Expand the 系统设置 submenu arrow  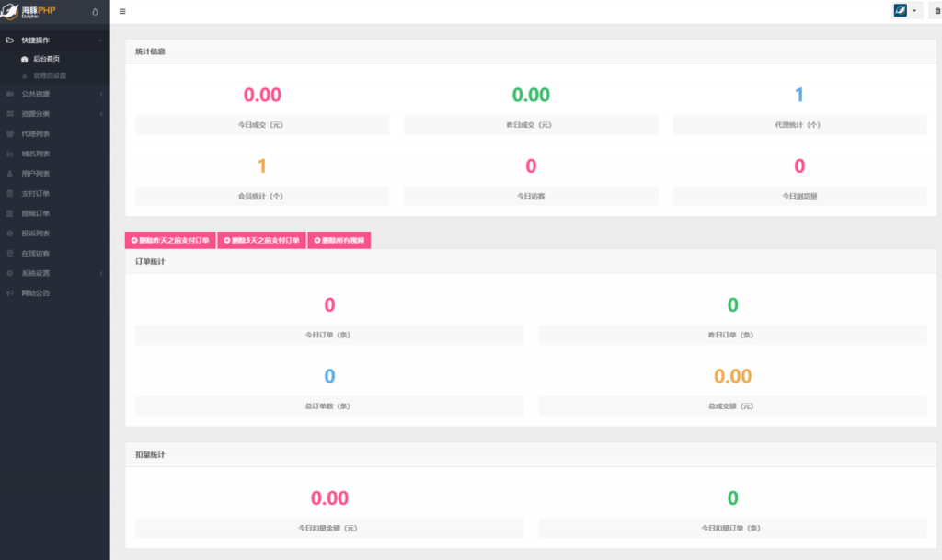(100, 273)
